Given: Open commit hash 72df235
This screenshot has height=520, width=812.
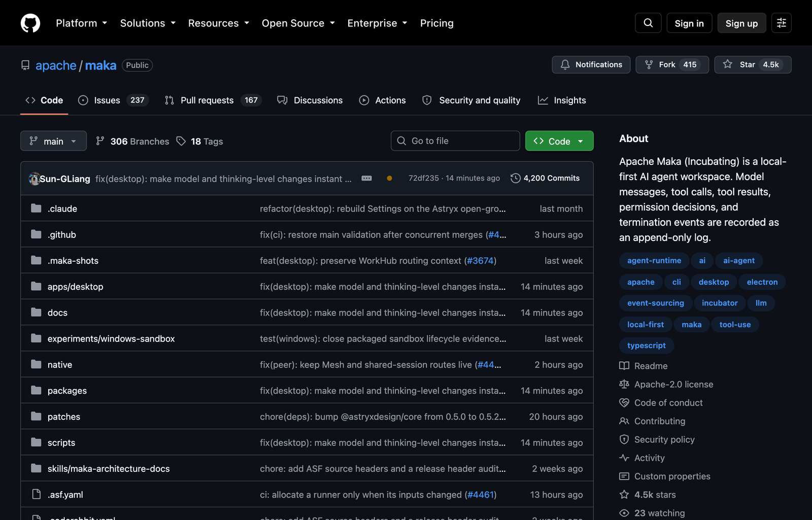Looking at the screenshot, I should [424, 178].
